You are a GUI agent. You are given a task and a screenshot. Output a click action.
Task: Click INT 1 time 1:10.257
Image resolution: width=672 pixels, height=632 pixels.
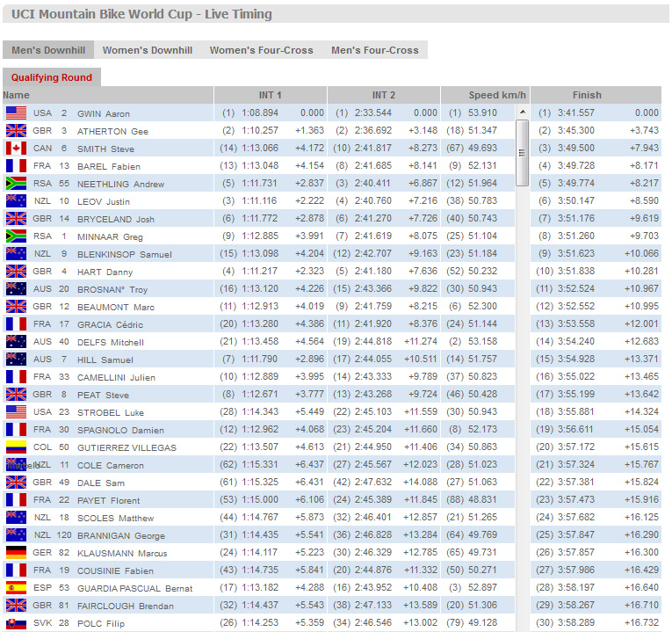260,131
